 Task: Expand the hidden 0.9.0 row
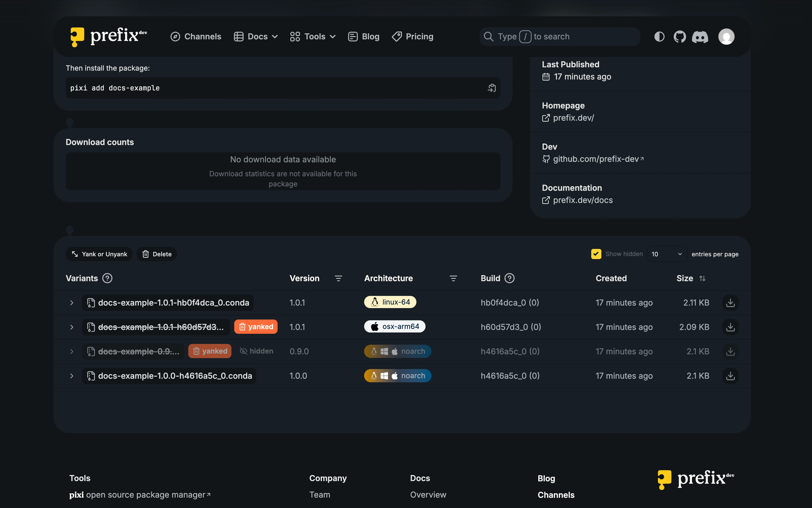tap(72, 352)
